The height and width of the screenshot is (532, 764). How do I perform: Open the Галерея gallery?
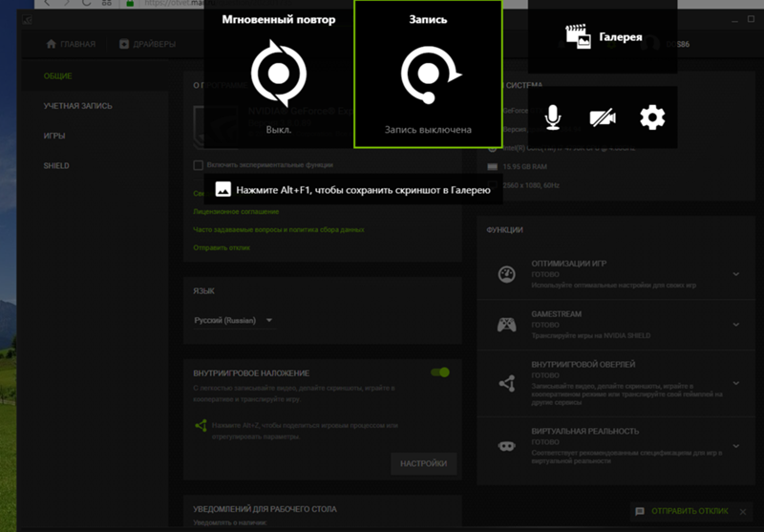click(x=603, y=37)
